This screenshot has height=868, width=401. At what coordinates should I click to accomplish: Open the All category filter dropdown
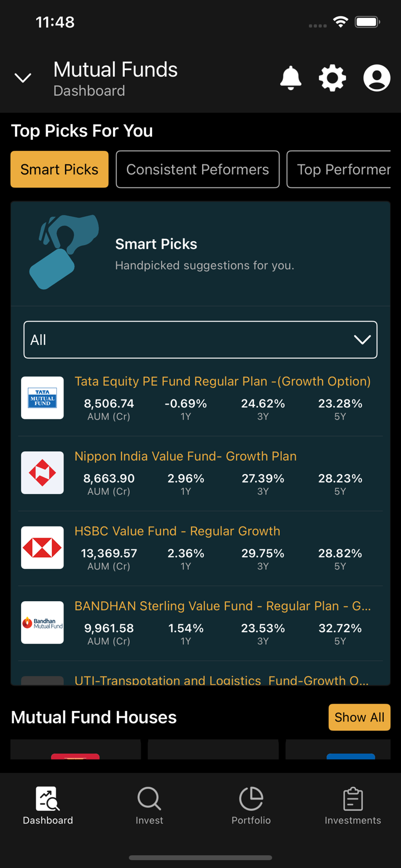coord(200,340)
